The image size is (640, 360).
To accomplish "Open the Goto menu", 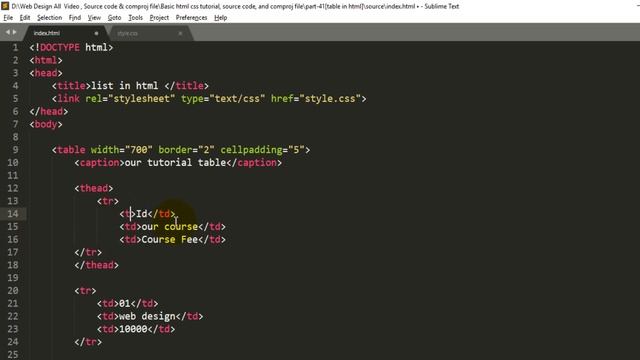I will 114,18.
